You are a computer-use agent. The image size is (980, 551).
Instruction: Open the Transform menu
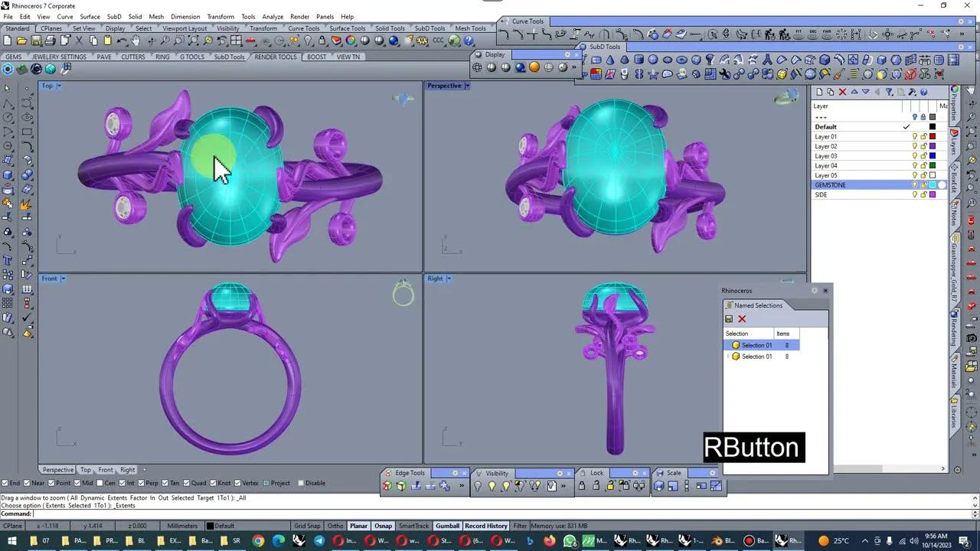pos(220,16)
